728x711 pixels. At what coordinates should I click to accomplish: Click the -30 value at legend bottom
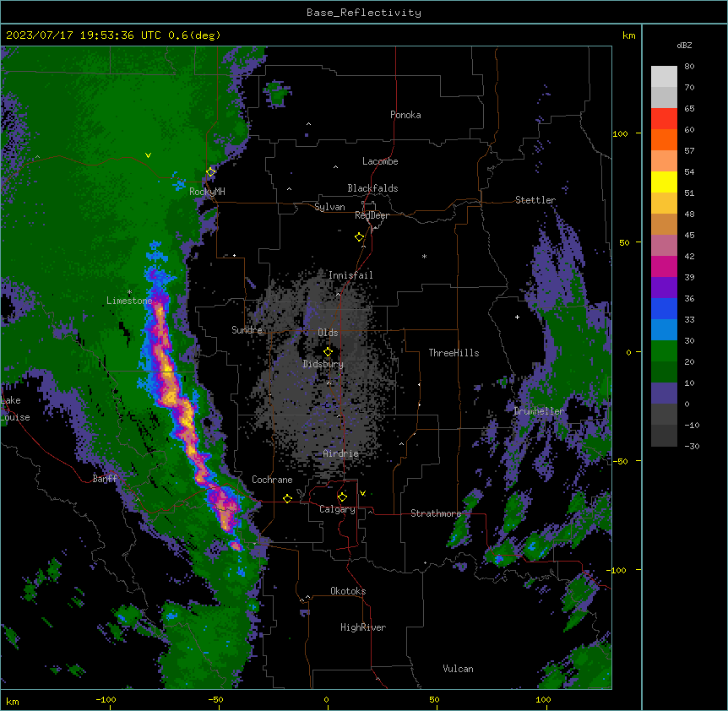(x=692, y=446)
